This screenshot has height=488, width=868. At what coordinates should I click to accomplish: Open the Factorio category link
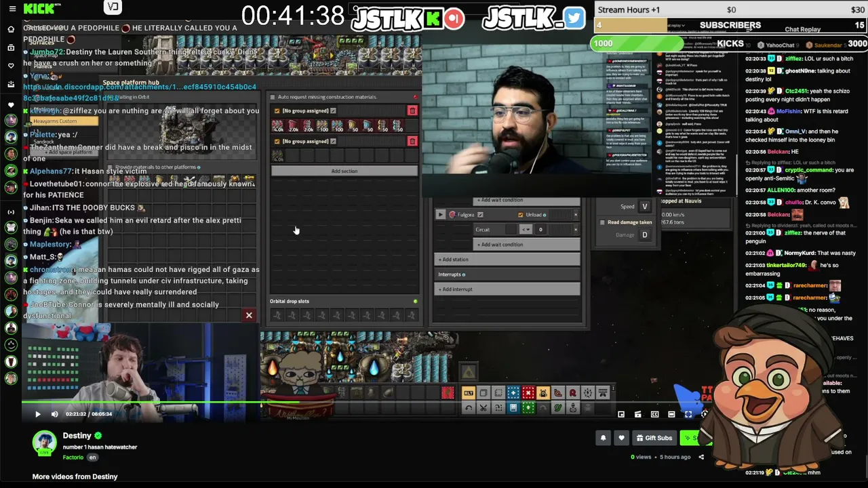pos(73,457)
